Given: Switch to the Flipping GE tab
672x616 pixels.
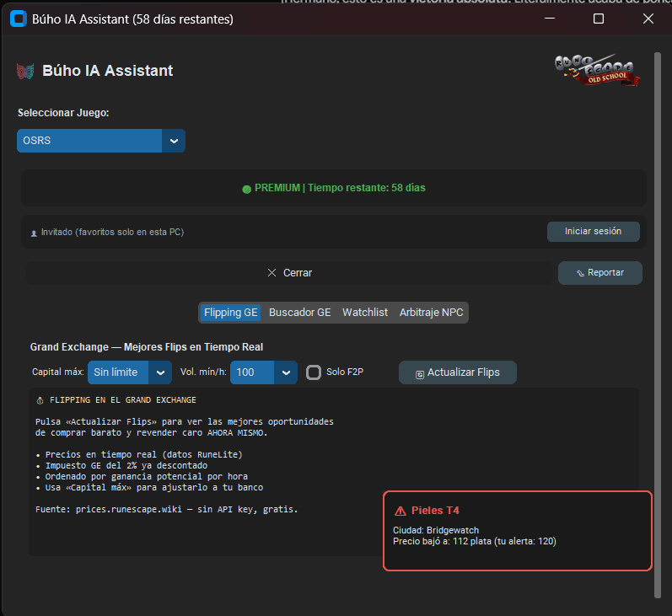Looking at the screenshot, I should click(230, 313).
